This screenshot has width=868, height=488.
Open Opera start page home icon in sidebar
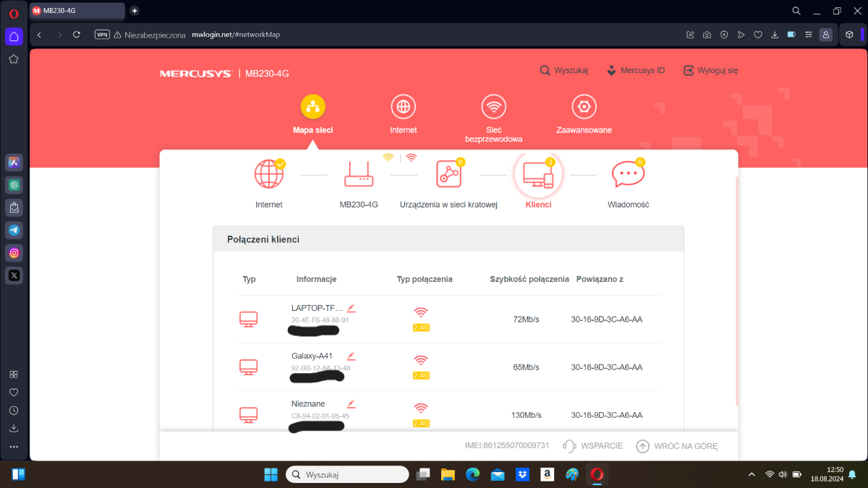click(x=14, y=36)
